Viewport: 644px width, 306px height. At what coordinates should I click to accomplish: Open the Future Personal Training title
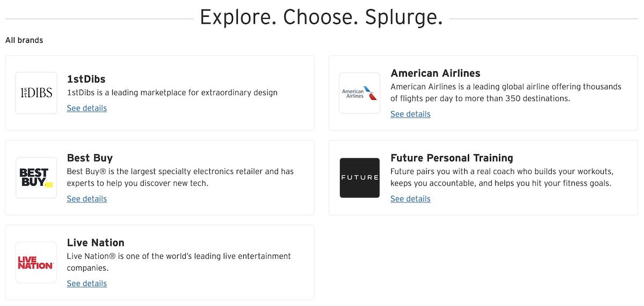(452, 158)
